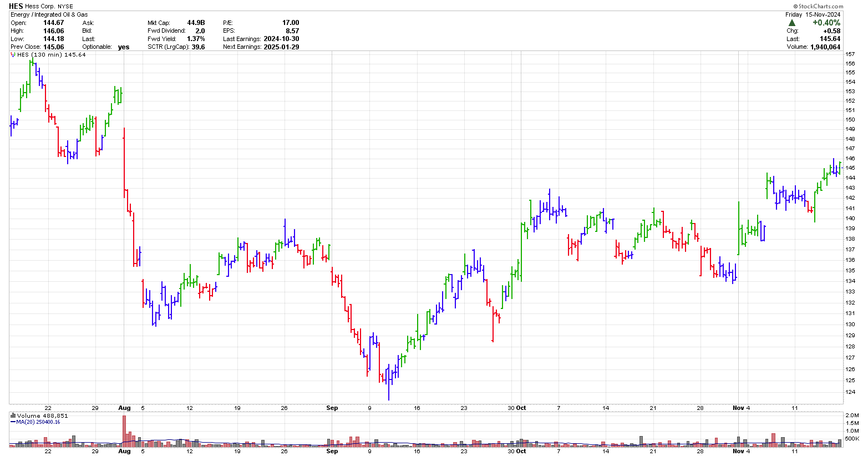Viewport: 868px width, 456px height.
Task: Click the Volume 488,851 legend label
Action: point(42,416)
